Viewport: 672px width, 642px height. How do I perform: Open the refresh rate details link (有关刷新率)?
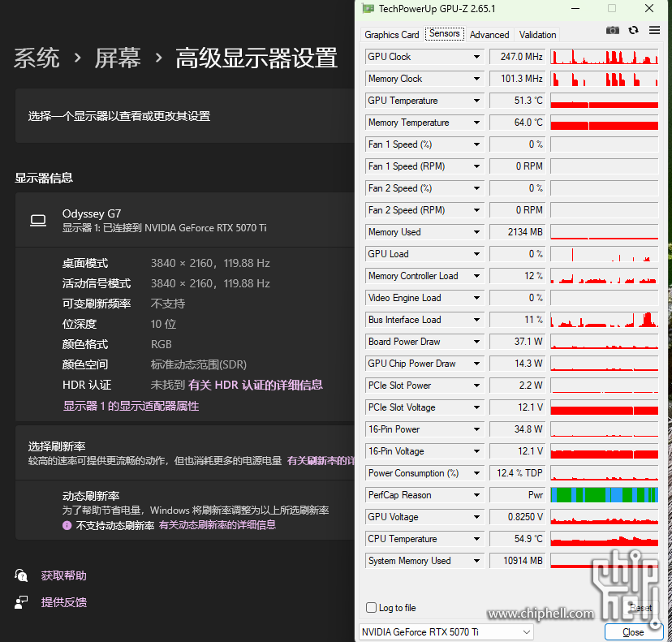[321, 461]
